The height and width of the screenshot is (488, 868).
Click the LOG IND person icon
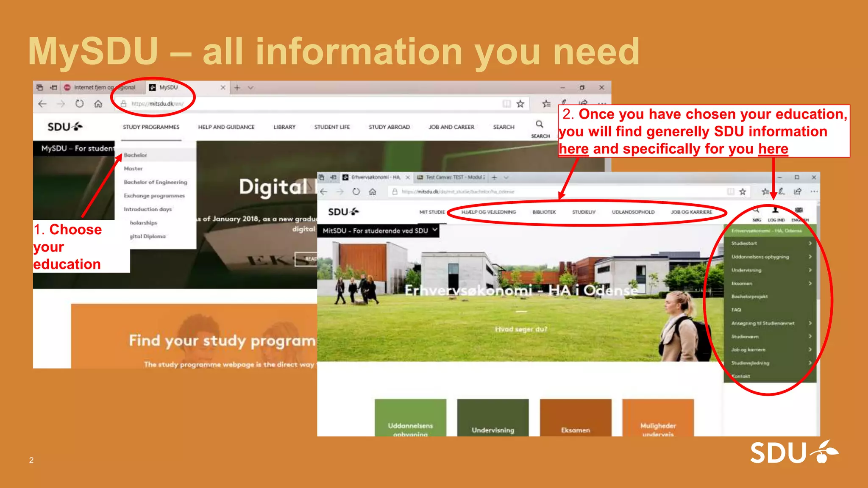(x=775, y=211)
